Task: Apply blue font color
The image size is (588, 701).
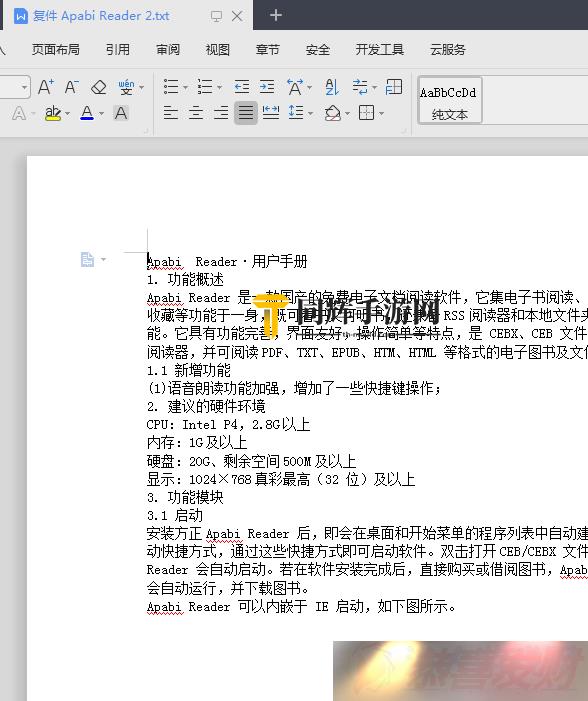Action: 87,113
